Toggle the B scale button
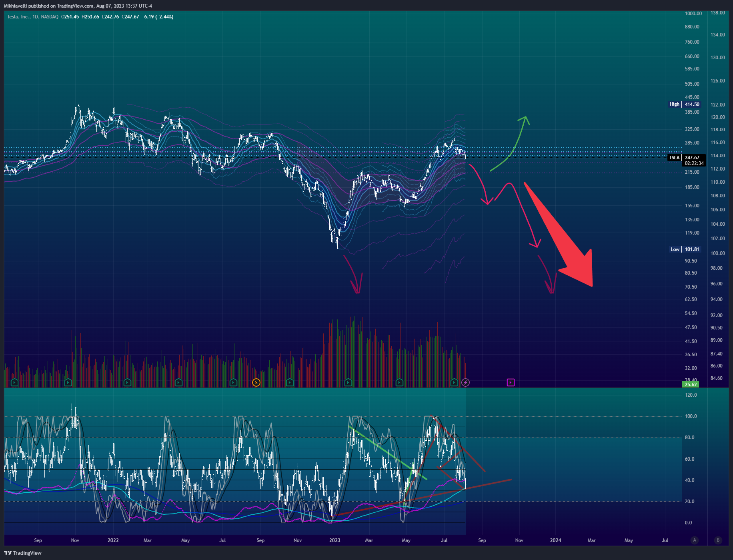 tap(718, 540)
